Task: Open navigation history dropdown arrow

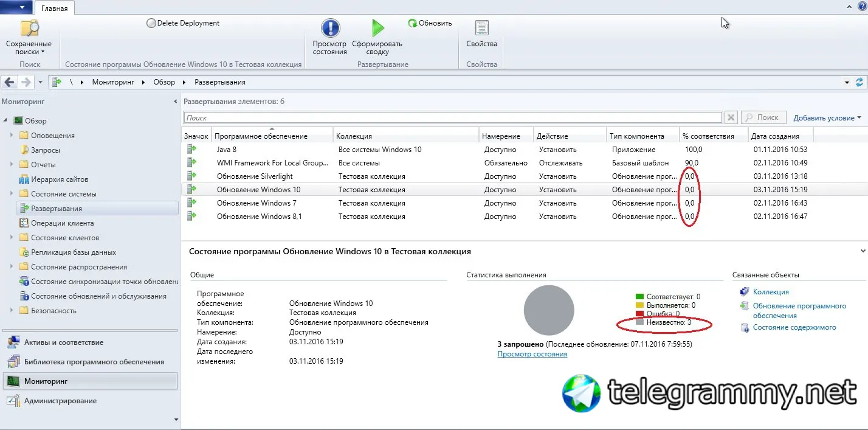Action: click(x=40, y=82)
